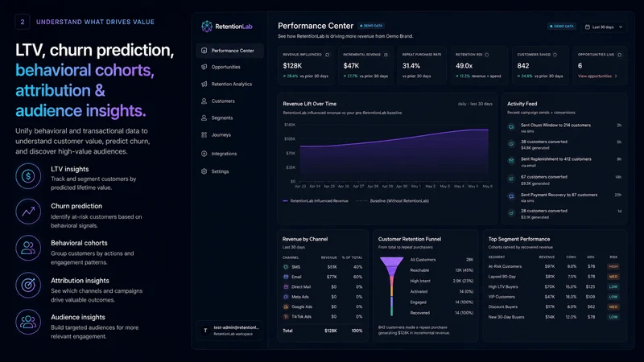Open the Last 30 days date dropdown

pos(604,27)
